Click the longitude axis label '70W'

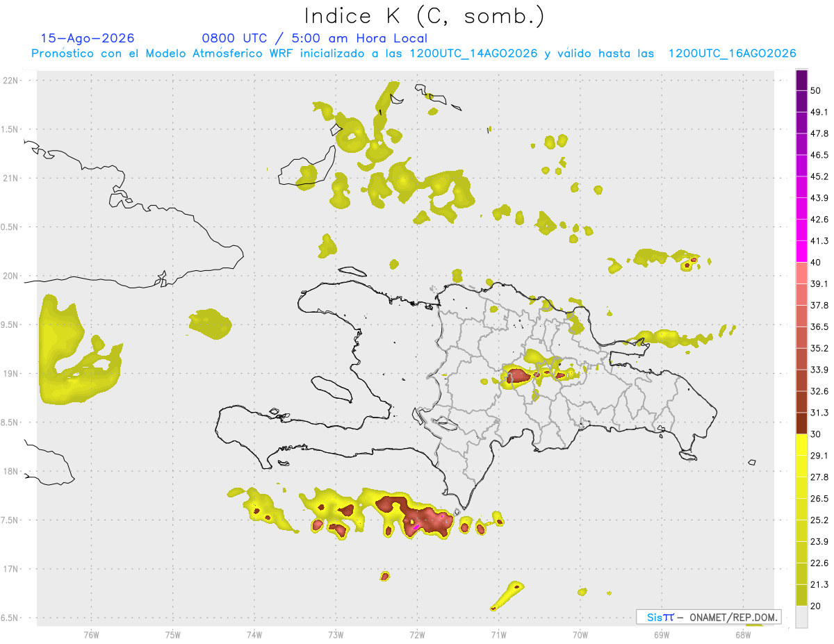coord(580,634)
